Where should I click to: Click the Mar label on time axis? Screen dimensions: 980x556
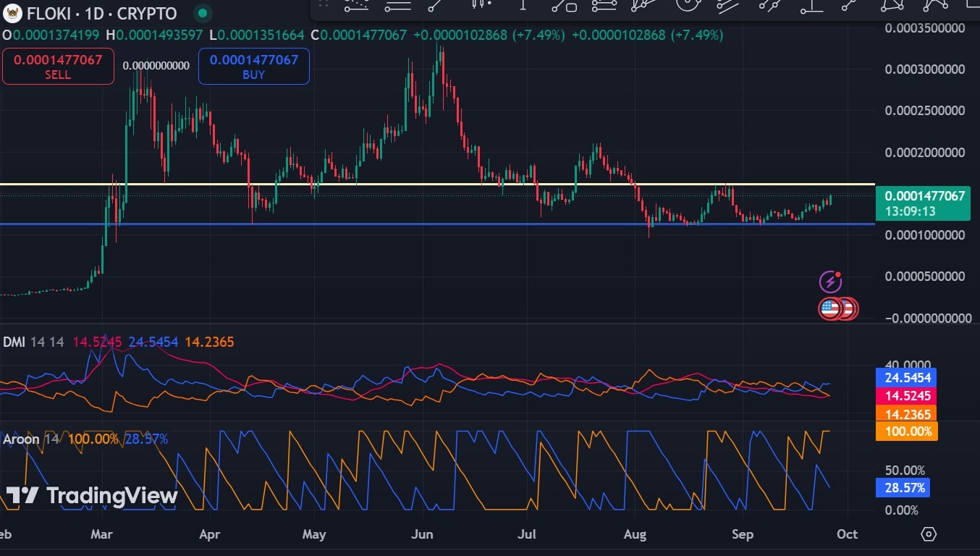[102, 534]
